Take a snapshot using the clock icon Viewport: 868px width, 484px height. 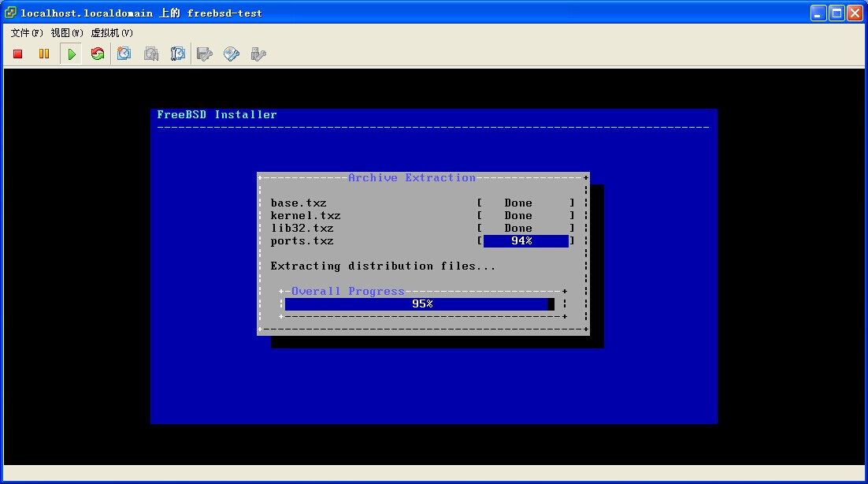tap(124, 54)
